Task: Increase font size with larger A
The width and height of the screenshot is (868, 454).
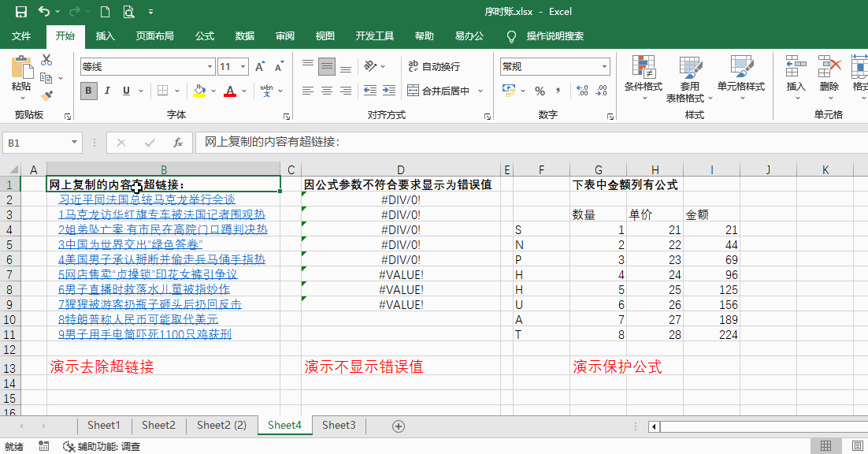Action: coord(260,66)
